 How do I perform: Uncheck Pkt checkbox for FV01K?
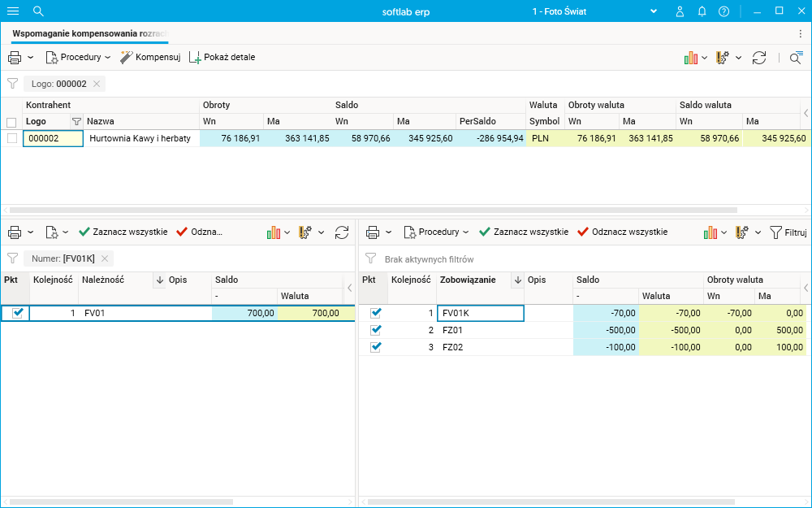pyautogui.click(x=376, y=313)
